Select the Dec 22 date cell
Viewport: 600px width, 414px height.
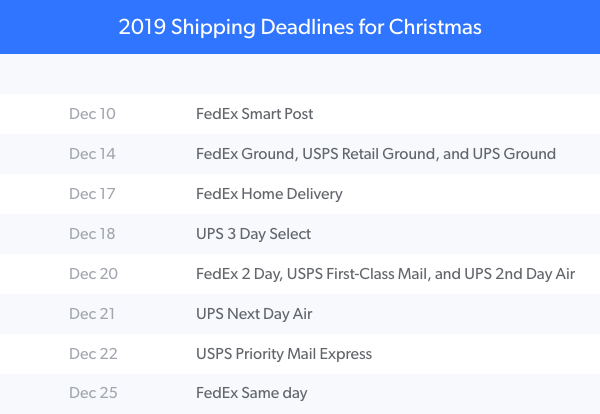pos(93,354)
